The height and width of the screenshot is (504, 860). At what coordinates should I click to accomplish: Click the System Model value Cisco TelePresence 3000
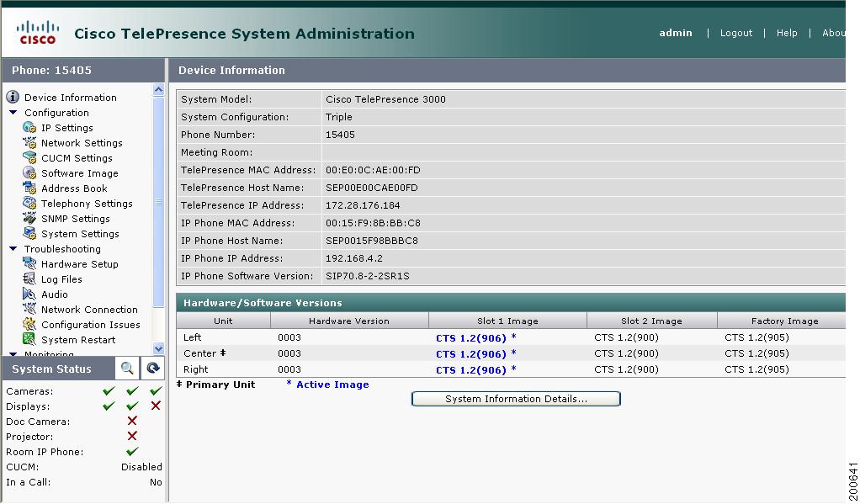tap(385, 100)
